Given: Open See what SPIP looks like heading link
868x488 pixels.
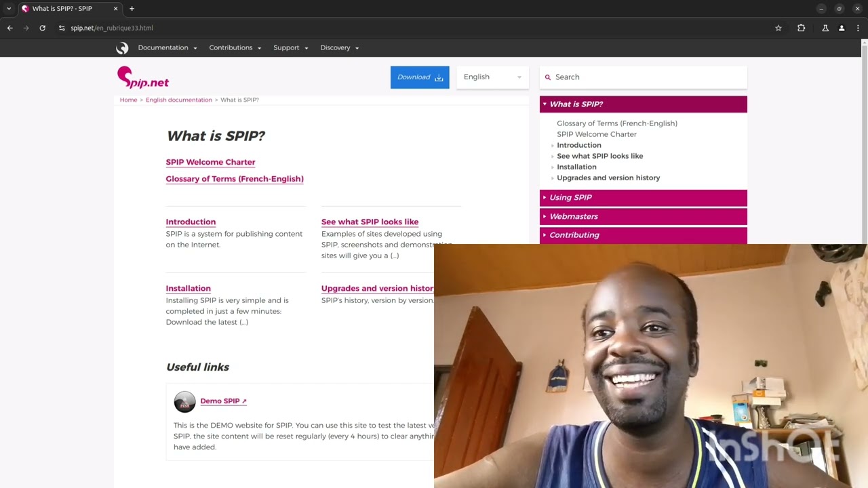Looking at the screenshot, I should [x=370, y=222].
